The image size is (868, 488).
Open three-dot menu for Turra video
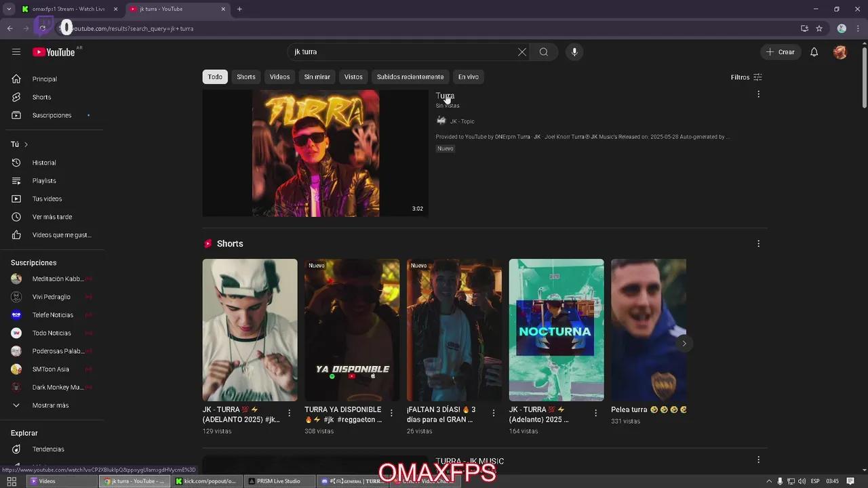(758, 94)
